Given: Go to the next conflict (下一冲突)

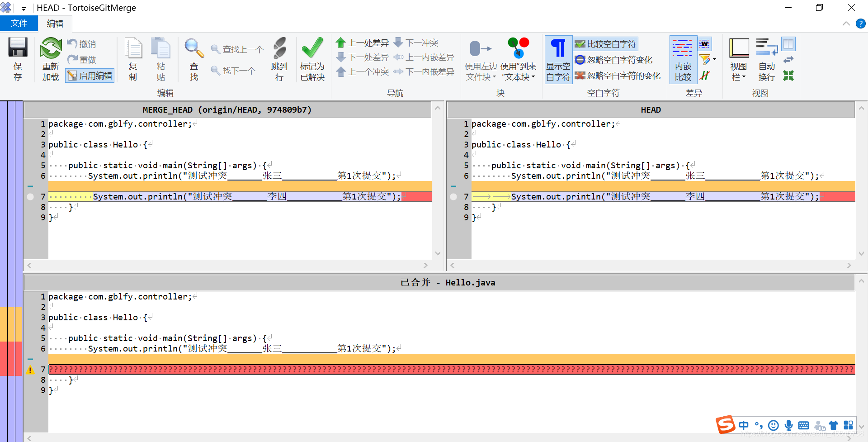Looking at the screenshot, I should [416, 43].
